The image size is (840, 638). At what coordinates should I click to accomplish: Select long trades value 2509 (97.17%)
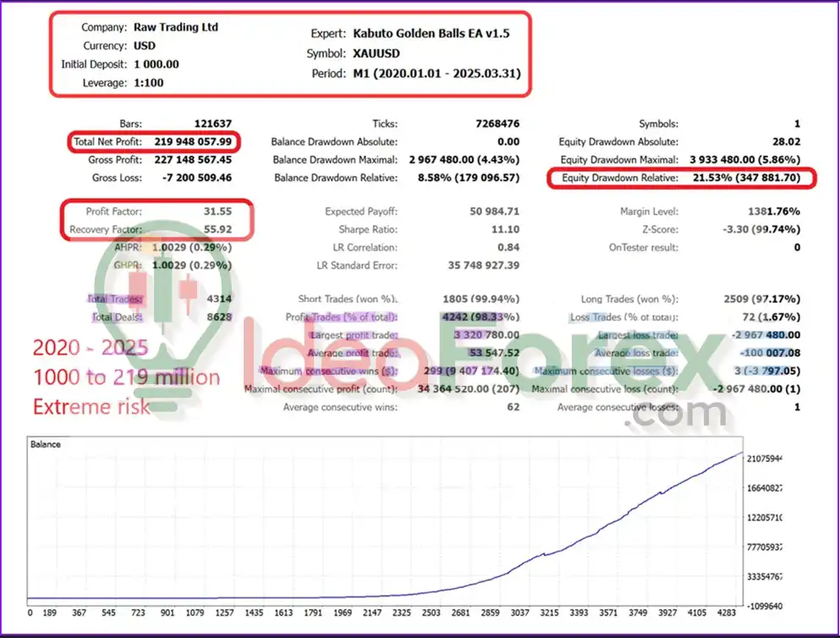pos(762,299)
